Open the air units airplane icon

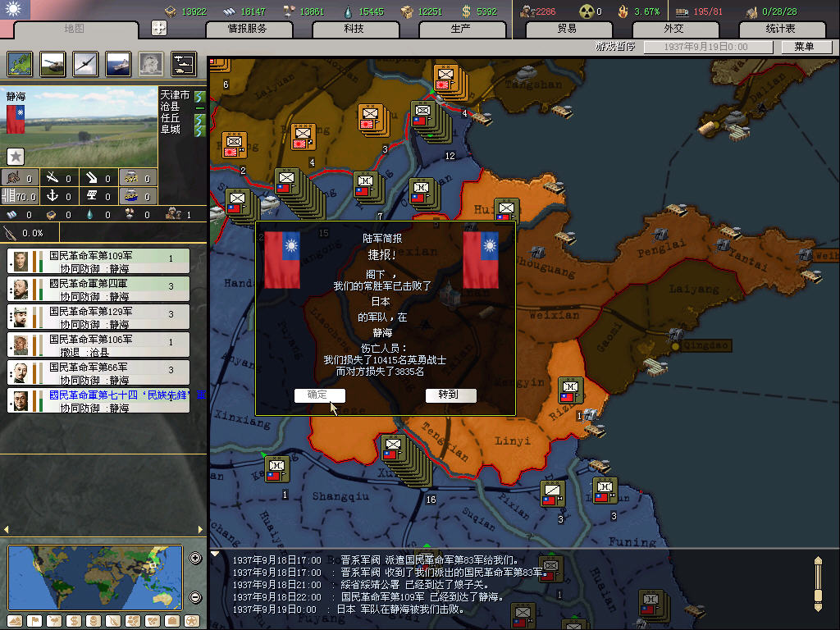coord(85,64)
